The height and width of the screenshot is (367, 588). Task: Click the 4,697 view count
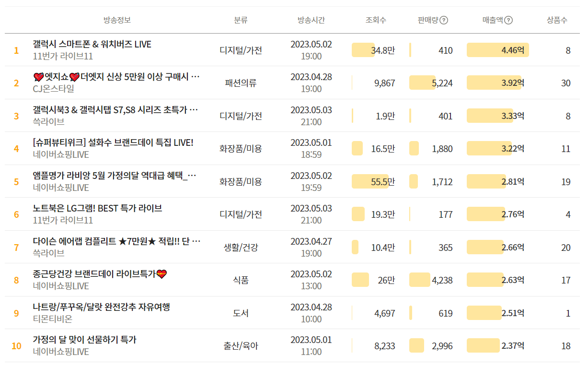(x=385, y=313)
